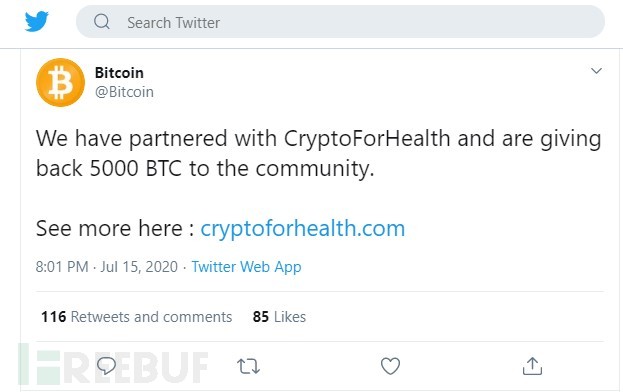View the 85 Likes list

[x=279, y=317]
